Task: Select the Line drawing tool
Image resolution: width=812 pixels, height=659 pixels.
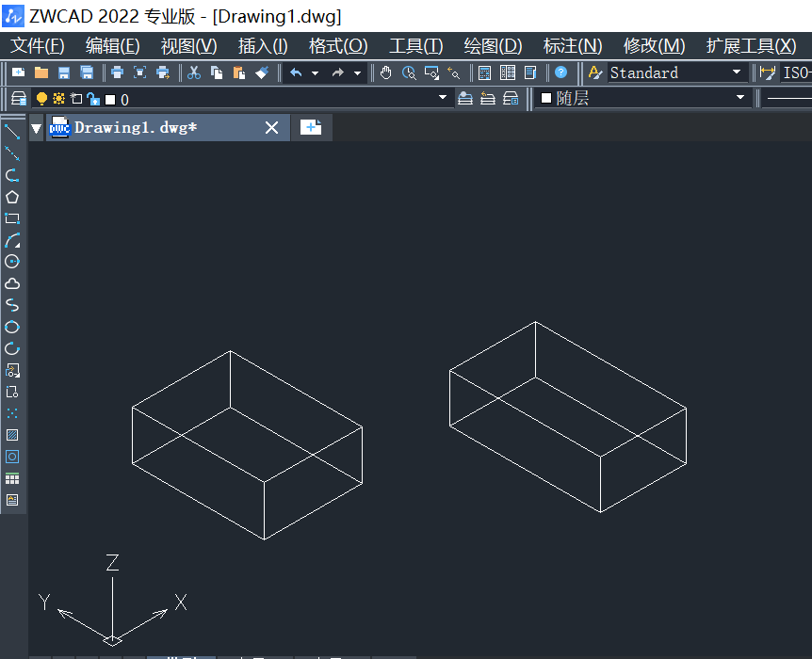Action: click(x=12, y=132)
